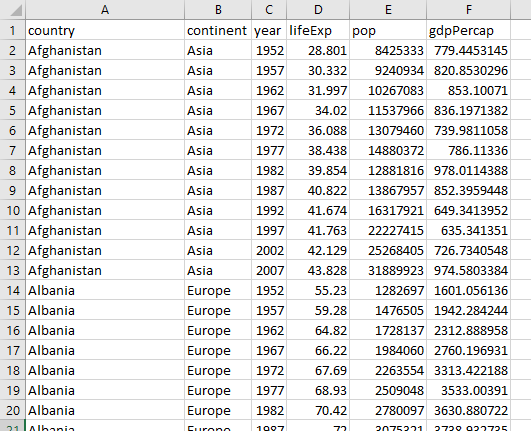Select cell with lifeExp 28.801
This screenshot has height=431, width=531.
tap(318, 50)
